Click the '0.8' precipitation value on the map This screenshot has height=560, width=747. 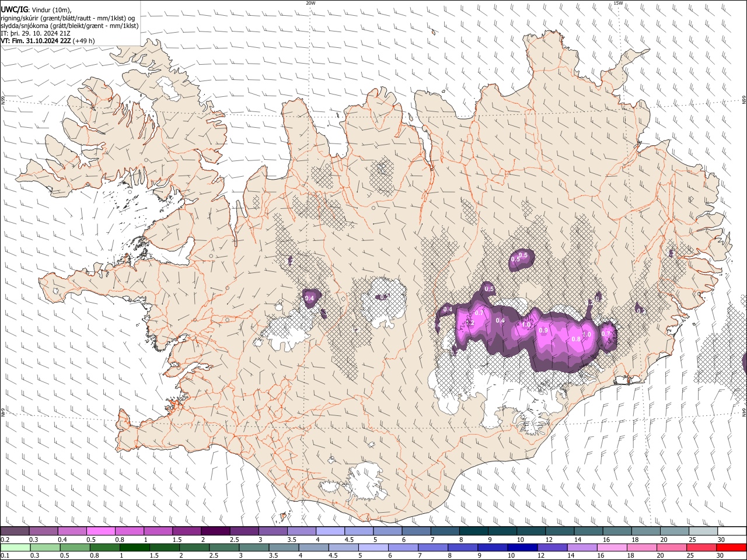coord(576,339)
